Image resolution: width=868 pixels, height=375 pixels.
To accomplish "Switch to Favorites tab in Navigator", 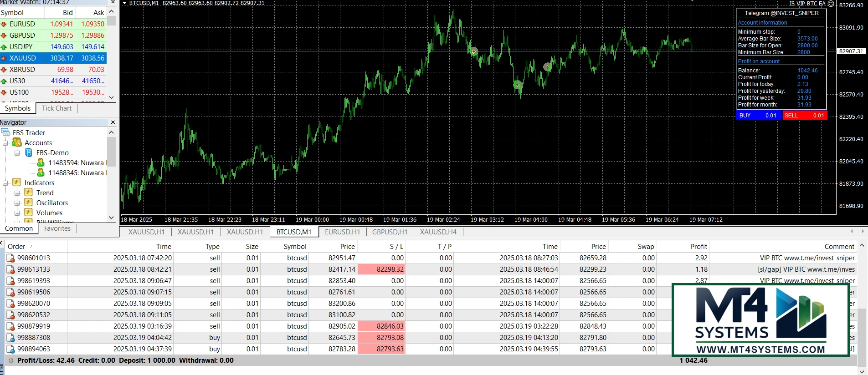I will 57,228.
